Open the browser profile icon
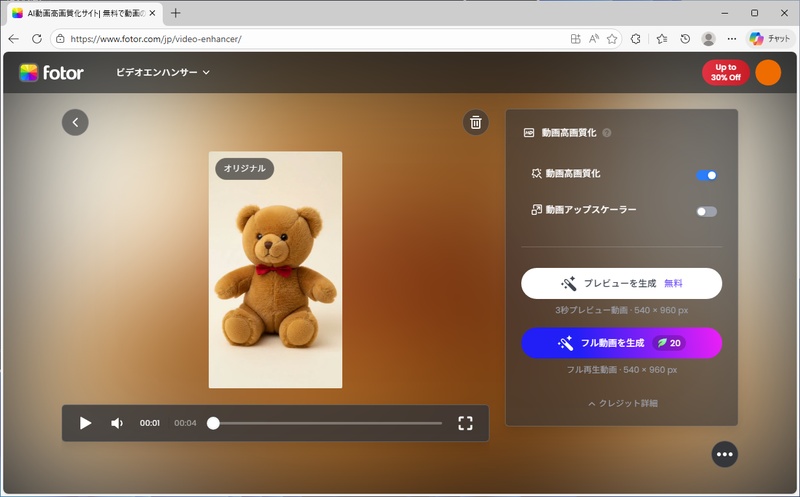 (x=708, y=39)
